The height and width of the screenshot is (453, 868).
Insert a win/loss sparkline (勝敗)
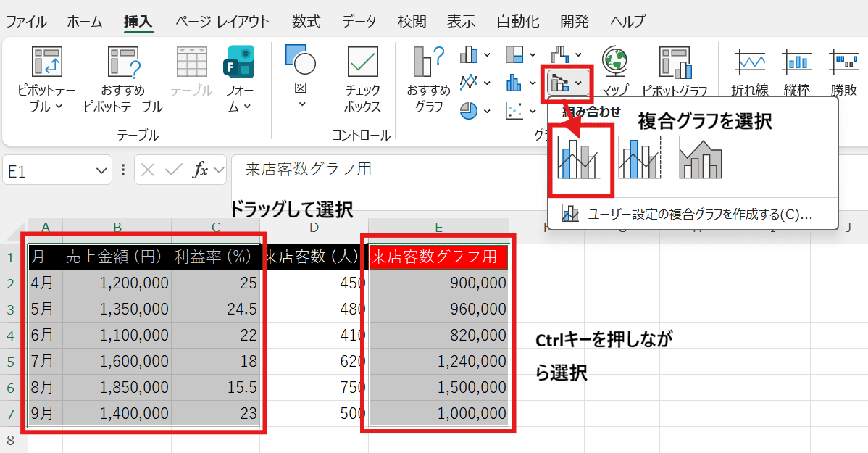843,62
